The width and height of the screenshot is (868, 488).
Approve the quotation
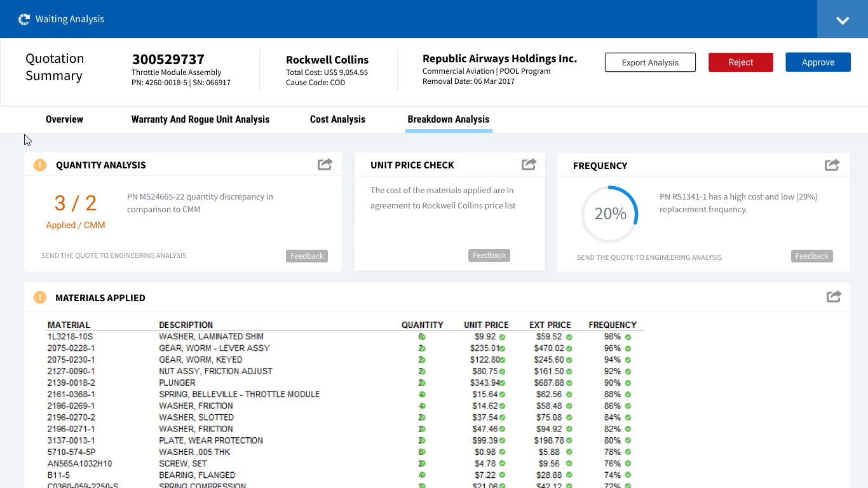[818, 62]
